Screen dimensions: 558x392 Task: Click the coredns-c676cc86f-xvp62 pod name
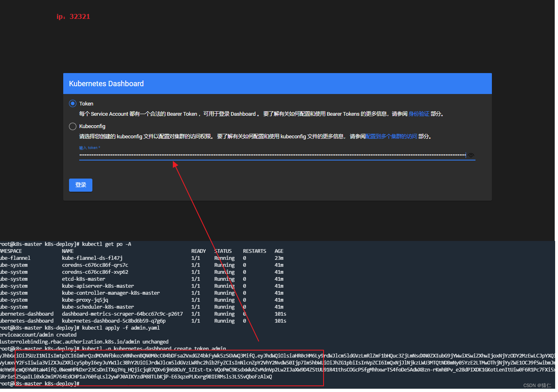(95, 272)
